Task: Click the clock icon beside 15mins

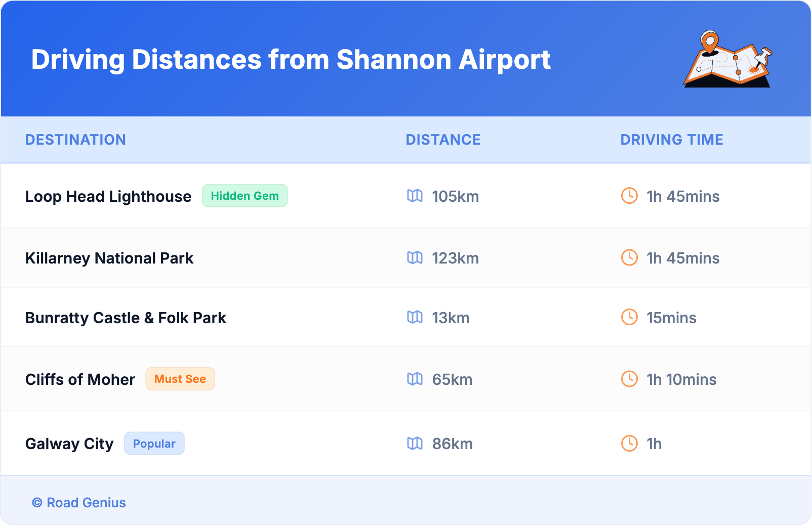Action: [629, 317]
